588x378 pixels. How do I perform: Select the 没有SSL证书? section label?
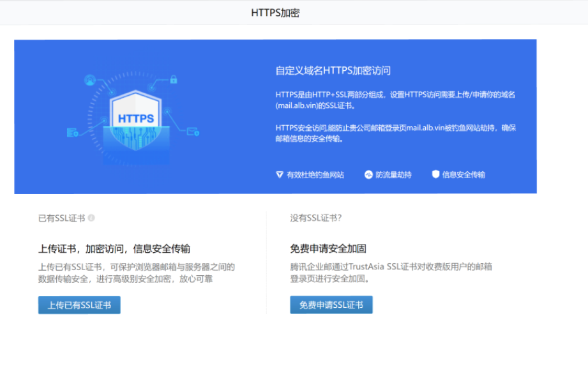[x=316, y=218]
